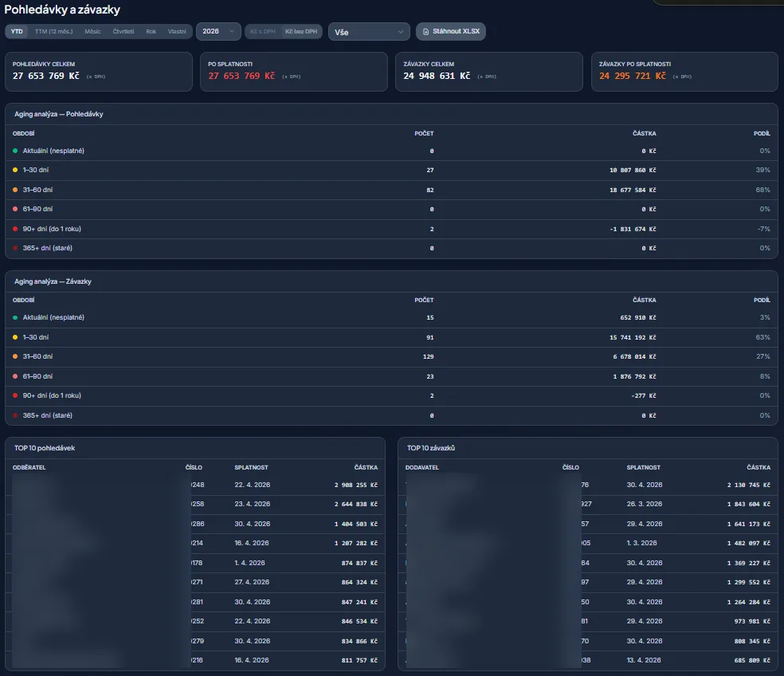Click the download icon in Stáhnout XLSX

pos(425,32)
